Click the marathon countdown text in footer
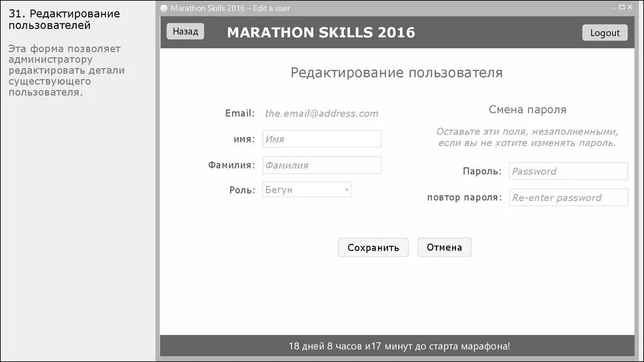644x362 pixels. coord(399,346)
